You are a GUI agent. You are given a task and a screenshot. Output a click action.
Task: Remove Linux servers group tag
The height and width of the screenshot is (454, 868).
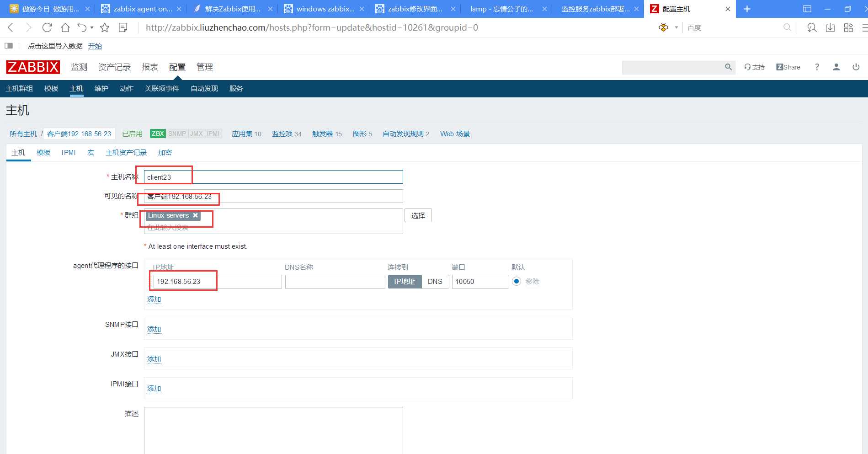coord(196,215)
